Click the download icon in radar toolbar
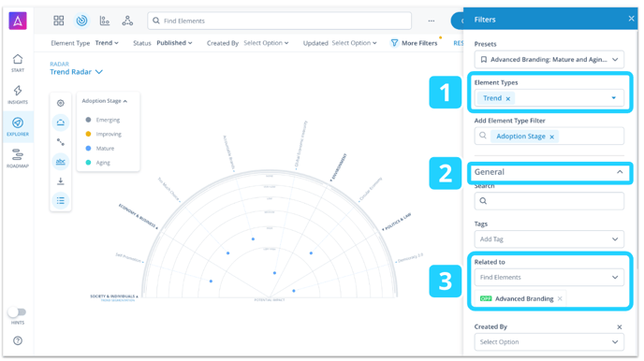 click(x=60, y=180)
